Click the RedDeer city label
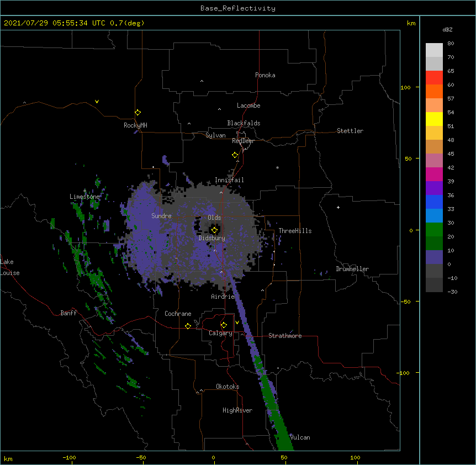This screenshot has width=476, height=465. [243, 141]
